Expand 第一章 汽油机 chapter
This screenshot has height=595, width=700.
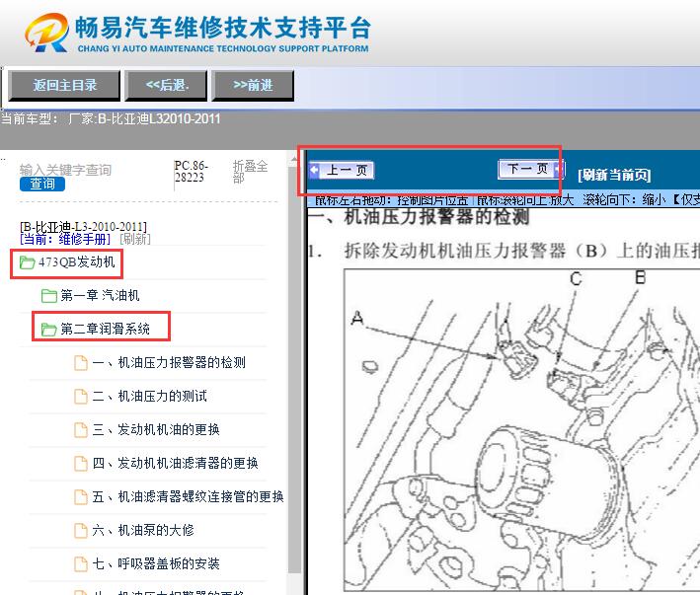100,295
